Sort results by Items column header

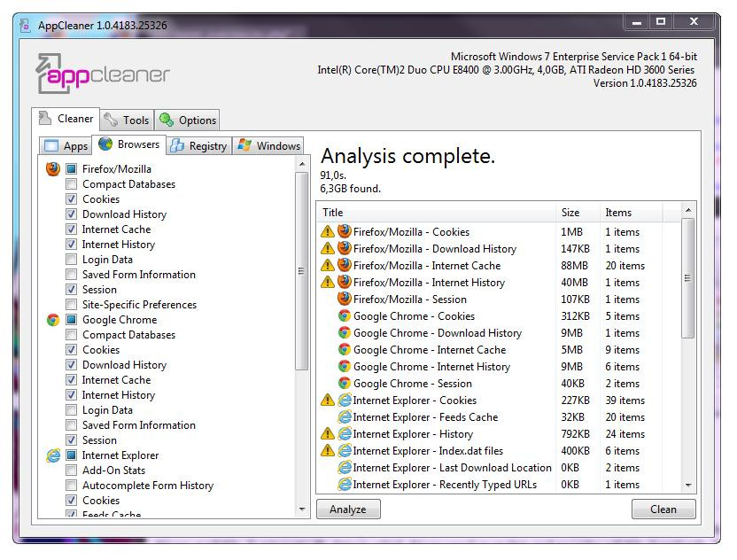tap(631, 213)
